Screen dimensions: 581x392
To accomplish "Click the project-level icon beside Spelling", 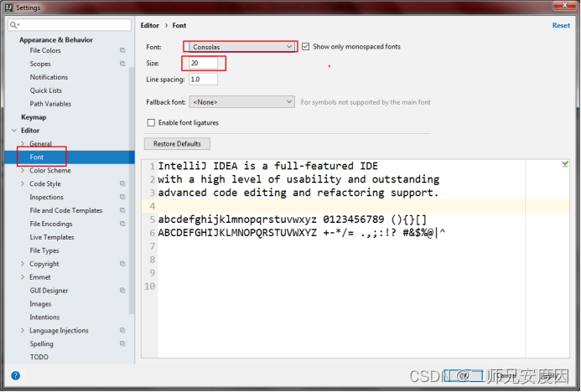I will (122, 343).
